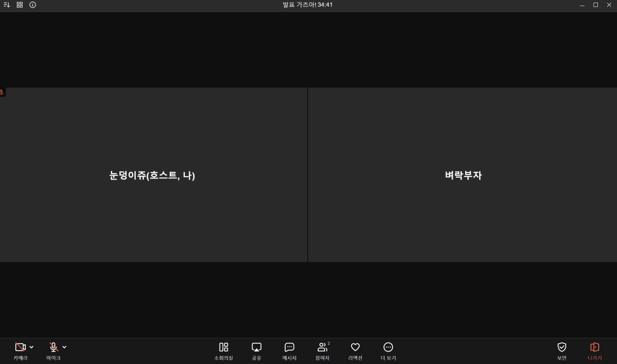Open the participants list (참여자)
The width and height of the screenshot is (617, 364).
[x=323, y=351]
